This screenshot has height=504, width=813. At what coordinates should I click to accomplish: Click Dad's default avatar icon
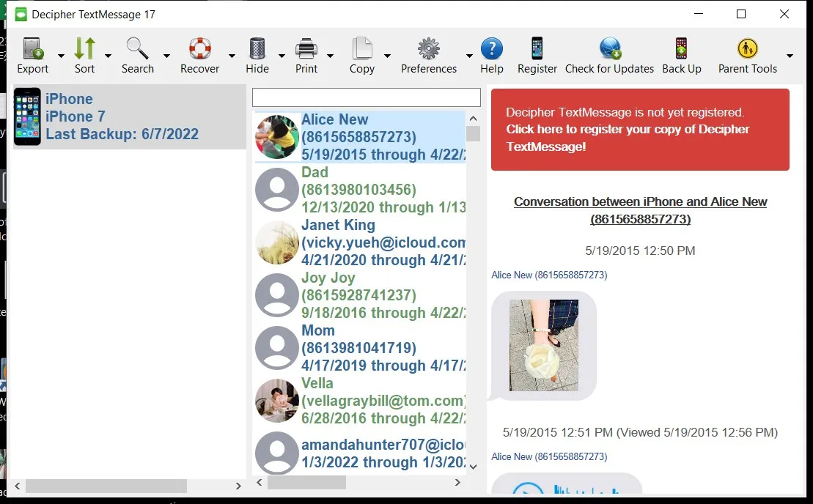[277, 190]
